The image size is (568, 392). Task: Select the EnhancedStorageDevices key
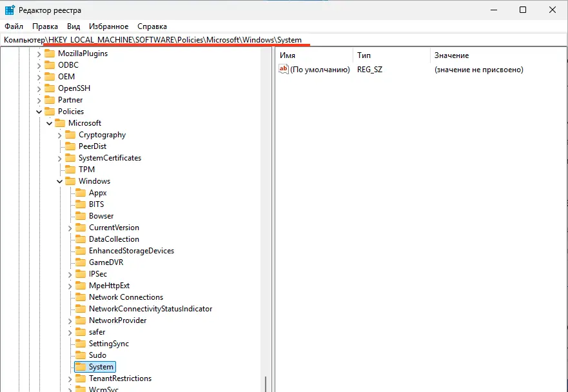[x=132, y=251]
